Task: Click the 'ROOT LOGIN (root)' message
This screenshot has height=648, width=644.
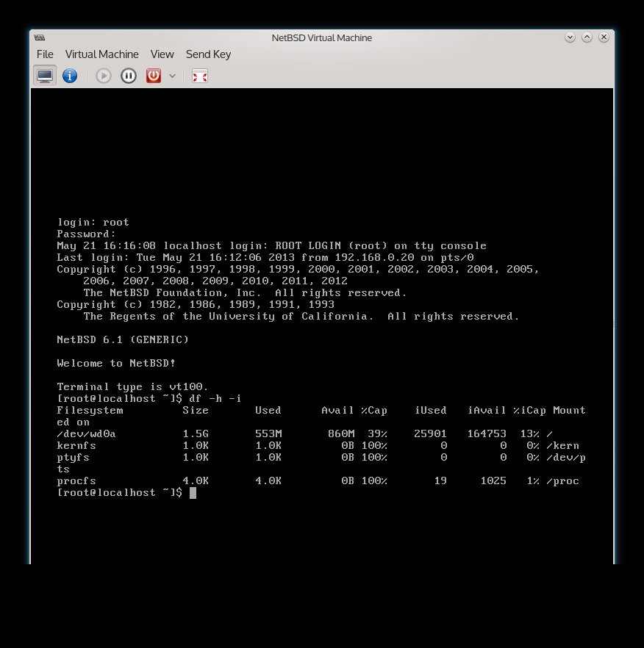Action: 332,246
